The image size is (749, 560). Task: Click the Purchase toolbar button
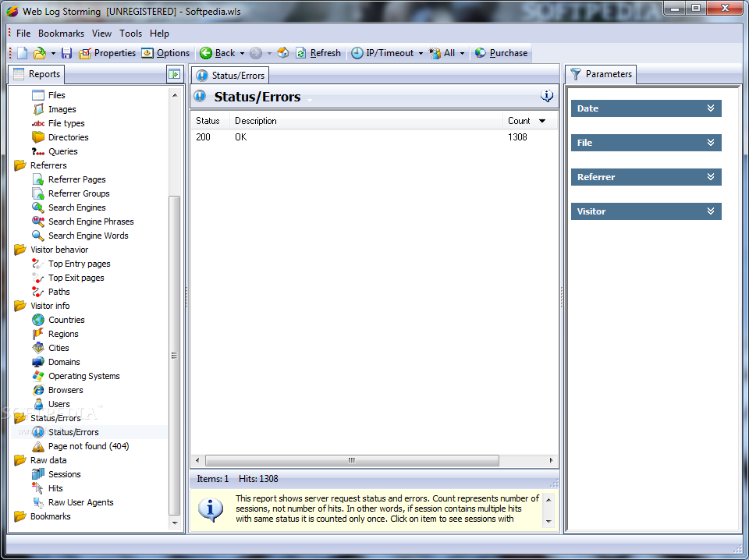502,53
